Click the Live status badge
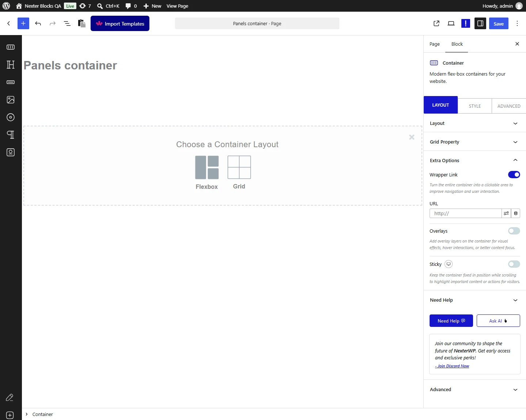This screenshot has width=526, height=420. [x=70, y=6]
